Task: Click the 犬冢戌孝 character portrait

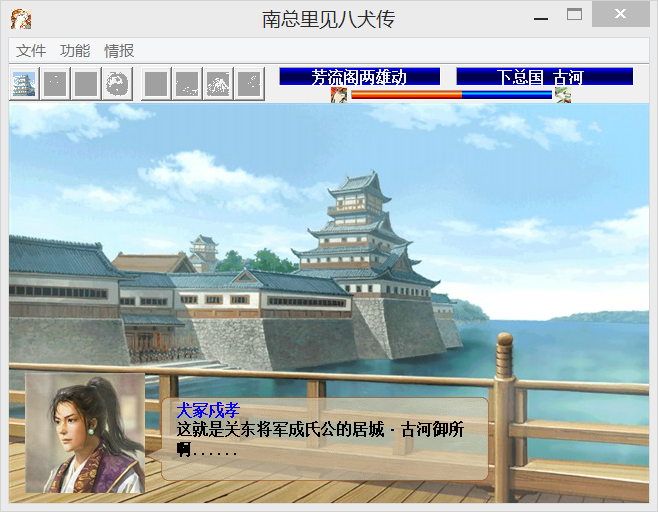Action: pos(85,434)
